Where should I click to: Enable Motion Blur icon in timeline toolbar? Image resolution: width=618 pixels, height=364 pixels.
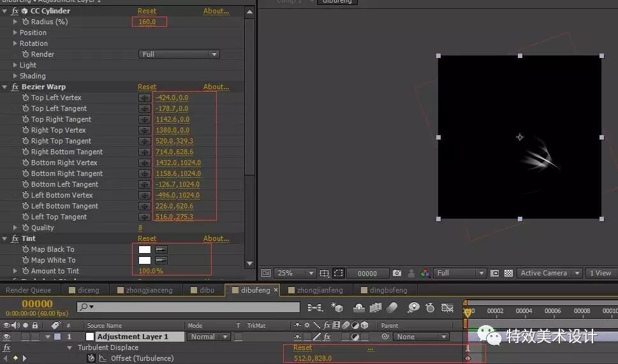[392, 307]
